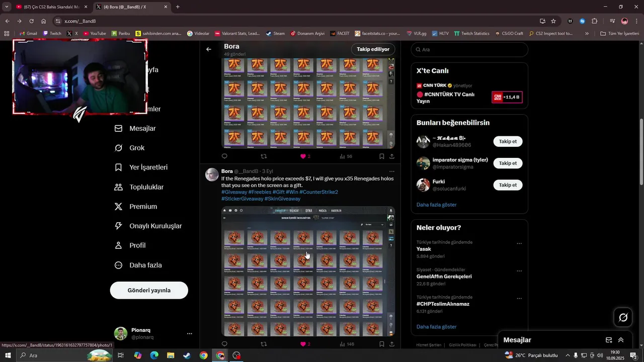This screenshot has width=644, height=362.
Task: Open more options on Bora's giveaway tweet
Action: point(391,171)
